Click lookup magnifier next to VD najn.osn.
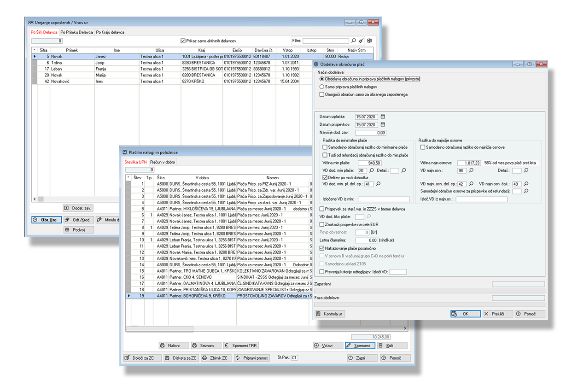 (x=470, y=170)
